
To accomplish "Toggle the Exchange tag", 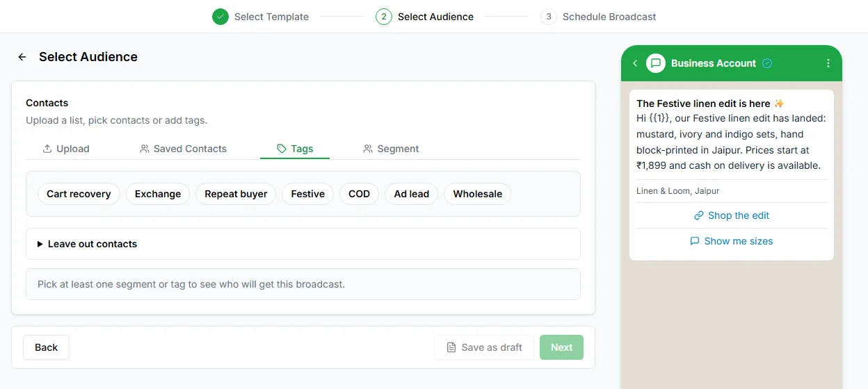I will point(158,194).
